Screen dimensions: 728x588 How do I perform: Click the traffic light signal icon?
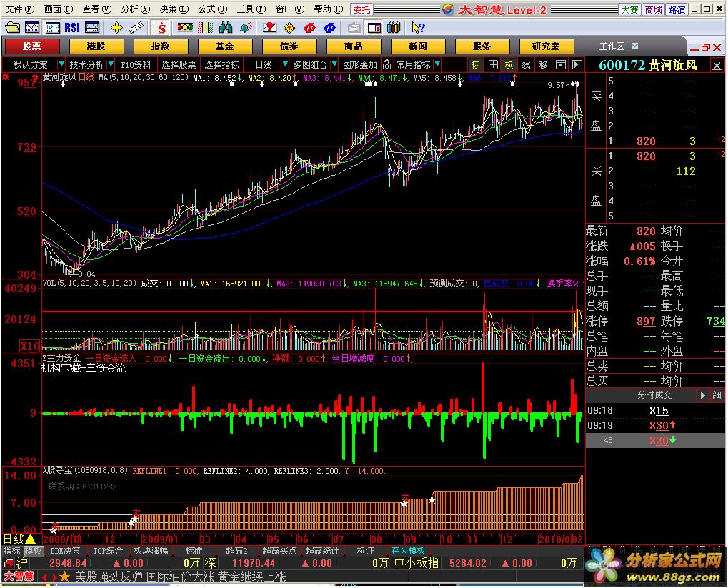[x=185, y=28]
